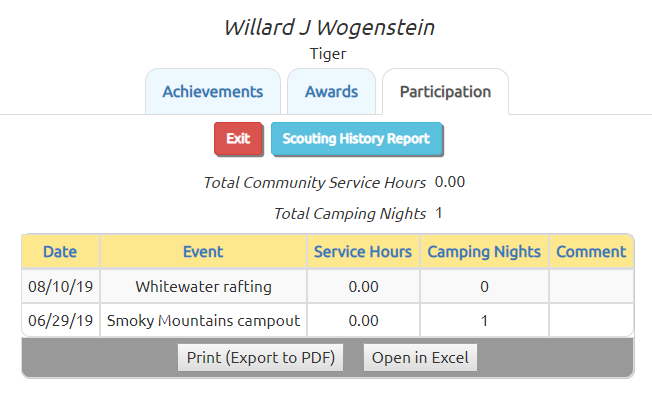652x397 pixels.
Task: Click the 08/10/19 date cell
Action: coord(60,286)
